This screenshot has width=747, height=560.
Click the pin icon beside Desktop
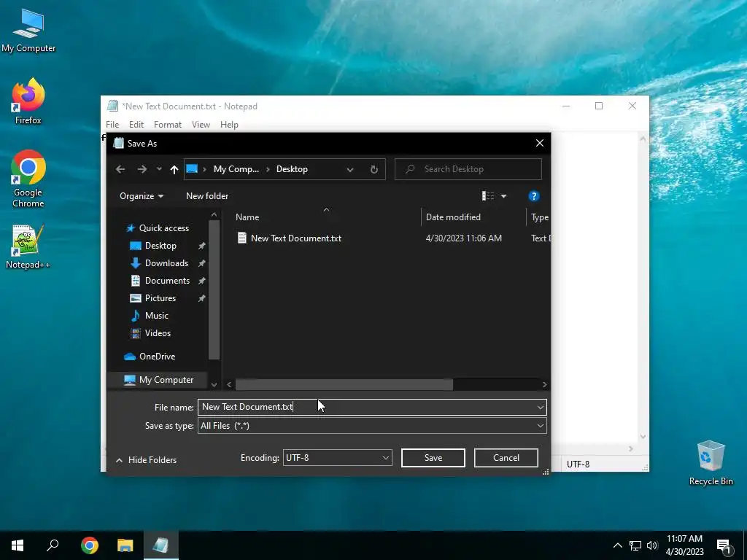201,246
